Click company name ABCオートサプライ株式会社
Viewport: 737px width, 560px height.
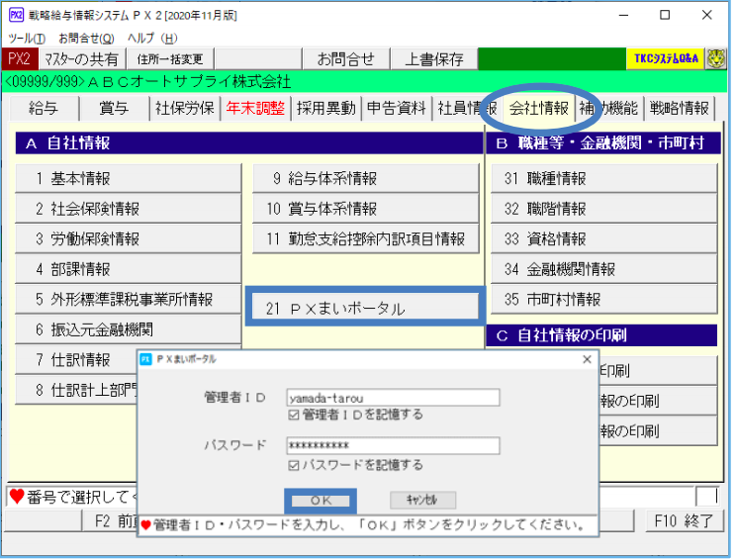coord(190,82)
